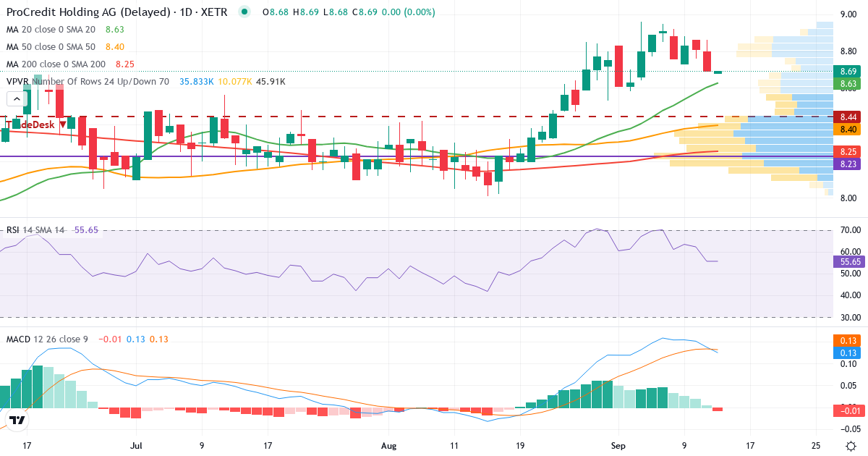
Task: Click the orange 8.40 price axis label
Action: click(x=848, y=129)
